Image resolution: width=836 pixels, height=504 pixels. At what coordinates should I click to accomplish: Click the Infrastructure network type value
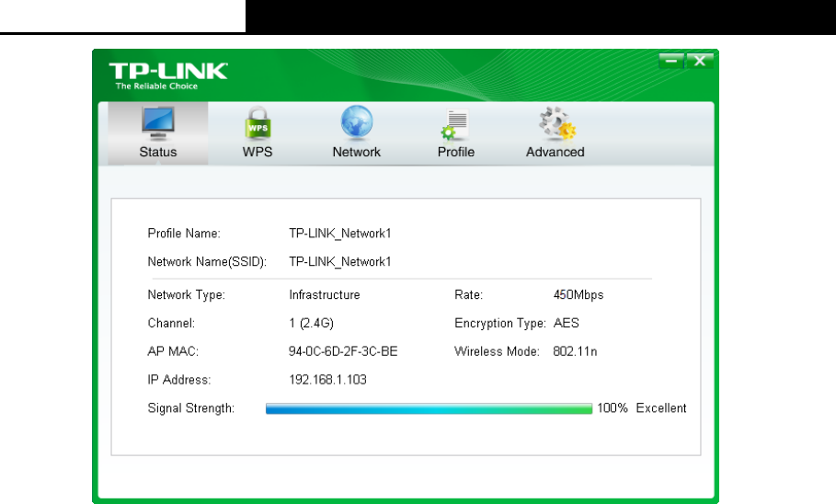pos(324,295)
